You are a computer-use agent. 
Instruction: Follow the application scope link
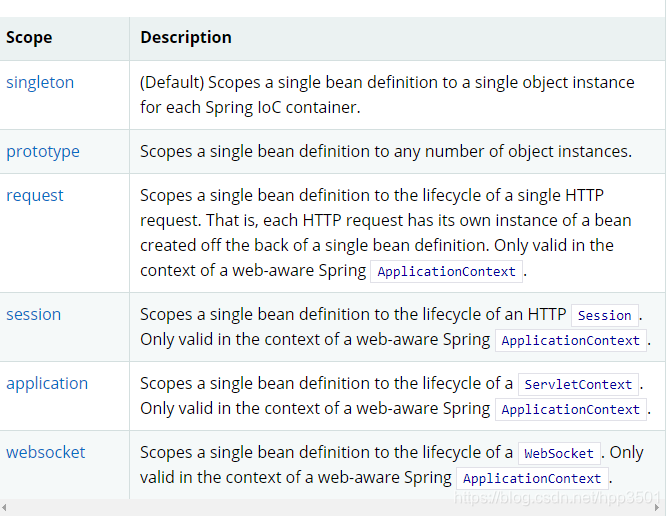point(47,384)
